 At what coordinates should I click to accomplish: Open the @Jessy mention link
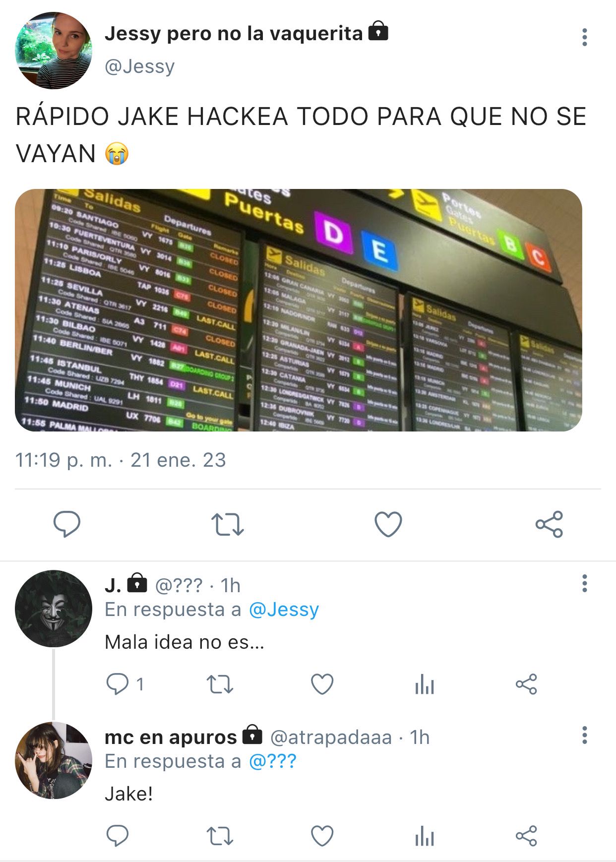284,610
